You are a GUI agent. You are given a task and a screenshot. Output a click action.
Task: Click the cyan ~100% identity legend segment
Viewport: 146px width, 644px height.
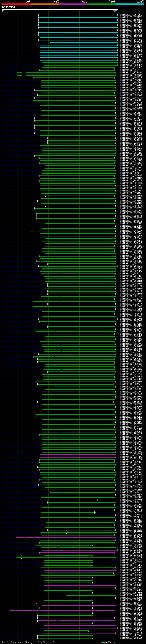coord(129,4)
